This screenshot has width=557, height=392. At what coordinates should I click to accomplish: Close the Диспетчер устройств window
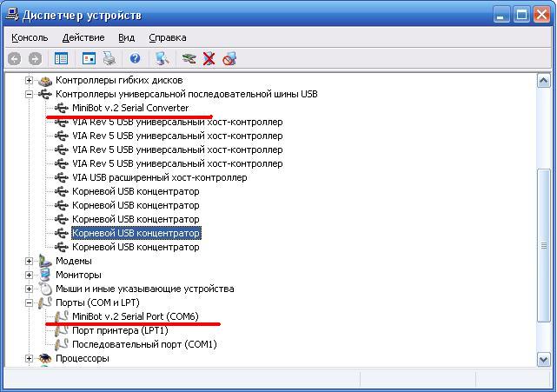click(x=541, y=15)
